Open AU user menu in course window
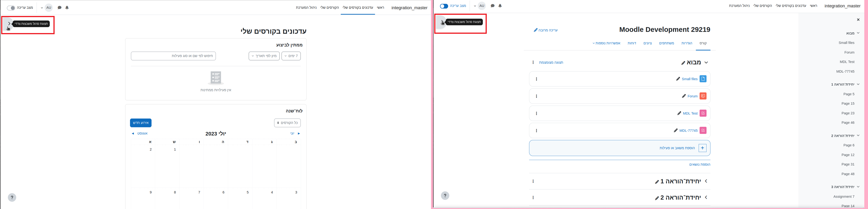The height and width of the screenshot is (209, 868). [x=480, y=6]
